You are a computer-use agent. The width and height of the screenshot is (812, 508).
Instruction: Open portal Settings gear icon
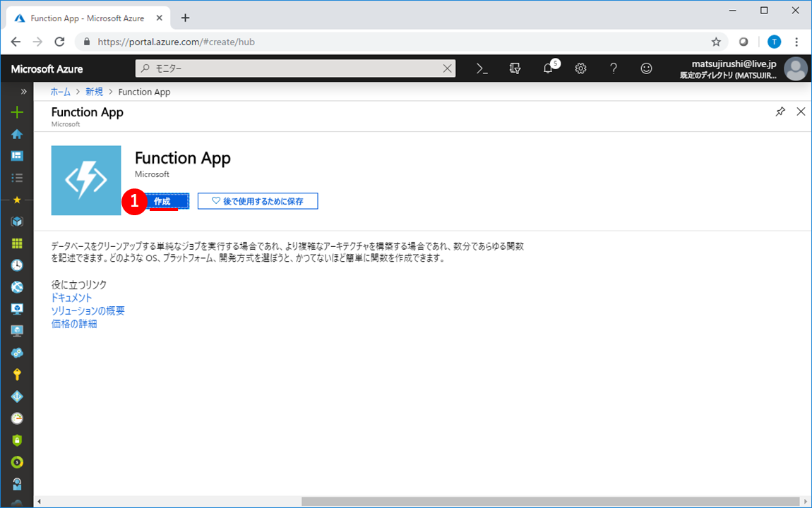tap(580, 68)
